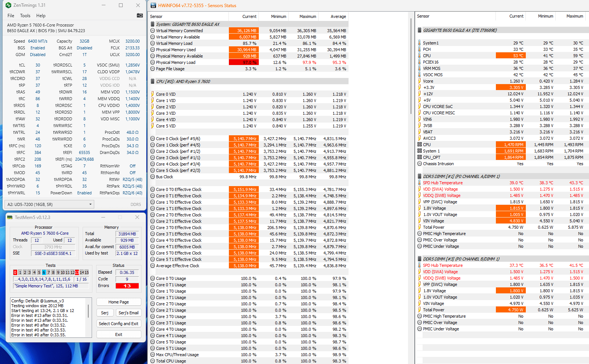
Task: Click the icon next to Page File Usage
Action: [x=153, y=69]
